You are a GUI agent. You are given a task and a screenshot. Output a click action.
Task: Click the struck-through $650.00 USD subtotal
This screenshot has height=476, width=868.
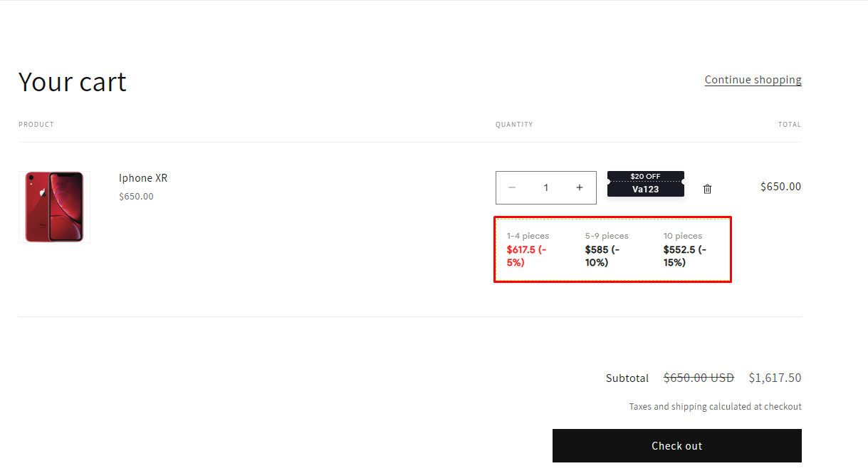pyautogui.click(x=699, y=378)
